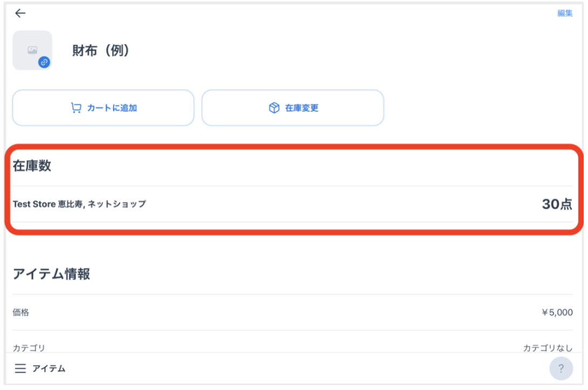Click the アイテム label in bottom bar
Image resolution: width=588 pixels, height=390 pixels.
49,368
